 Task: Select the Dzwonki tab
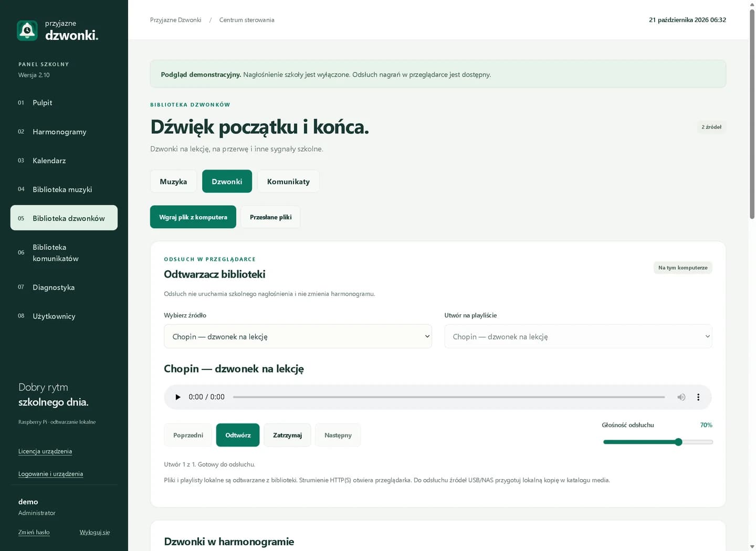pyautogui.click(x=227, y=182)
